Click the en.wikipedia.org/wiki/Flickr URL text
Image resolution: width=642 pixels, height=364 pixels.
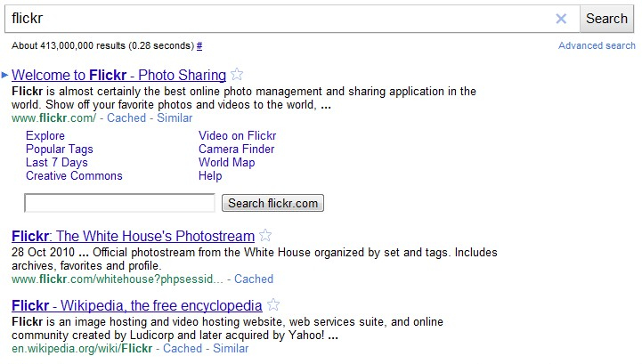click(x=82, y=349)
